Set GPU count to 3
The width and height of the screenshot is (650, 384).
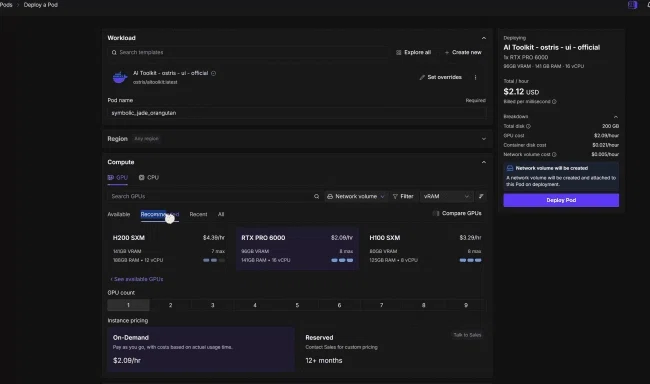pos(213,305)
